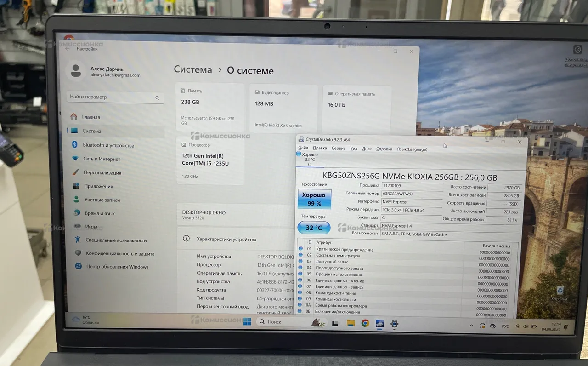This screenshot has height=366, width=588.
Task: Open Специальные возможности settings
Action: point(115,240)
